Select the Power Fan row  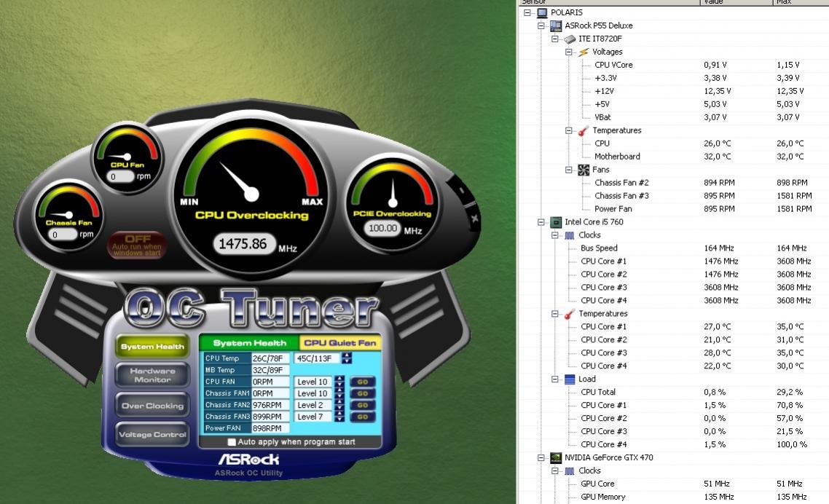(x=674, y=209)
